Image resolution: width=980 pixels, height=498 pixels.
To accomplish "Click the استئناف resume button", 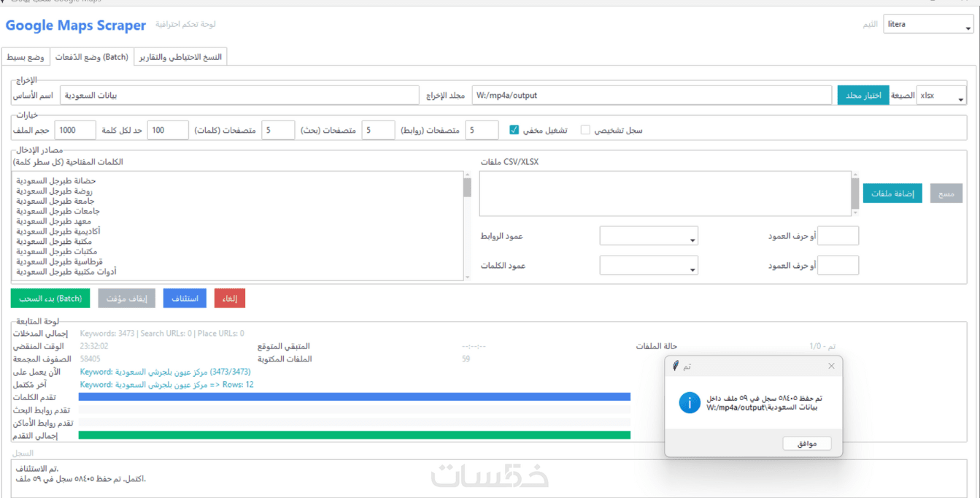I will [185, 298].
